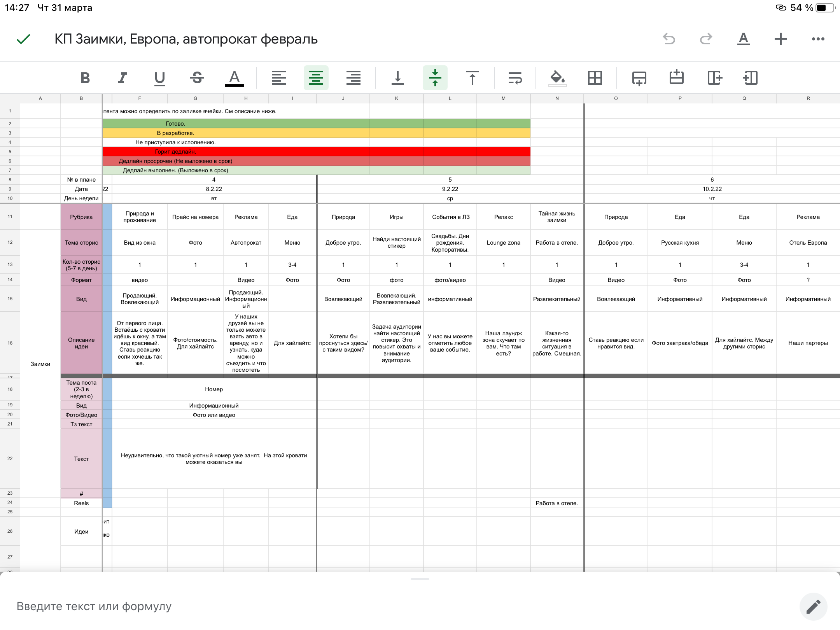Align cell content to bottom
Image resolution: width=840 pixels, height=630 pixels.
tap(397, 78)
